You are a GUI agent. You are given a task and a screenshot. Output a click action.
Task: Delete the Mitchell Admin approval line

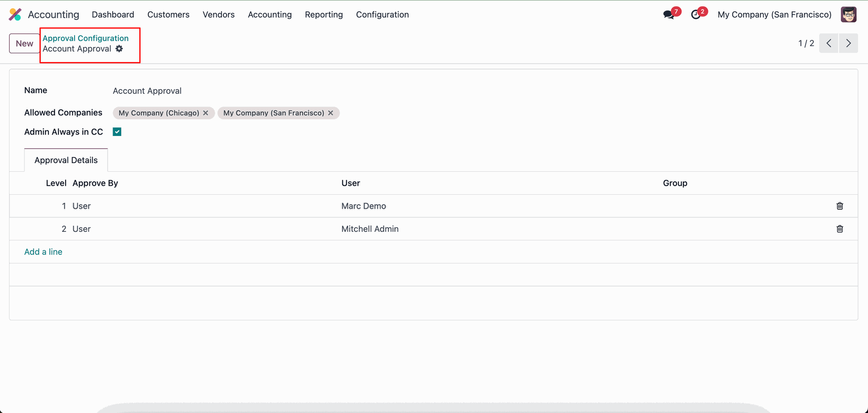[840, 229]
